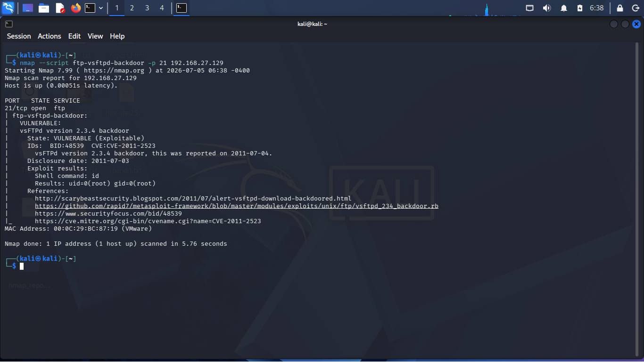Viewport: 644px width, 363px height.
Task: Check the battery power icon
Action: (580, 8)
